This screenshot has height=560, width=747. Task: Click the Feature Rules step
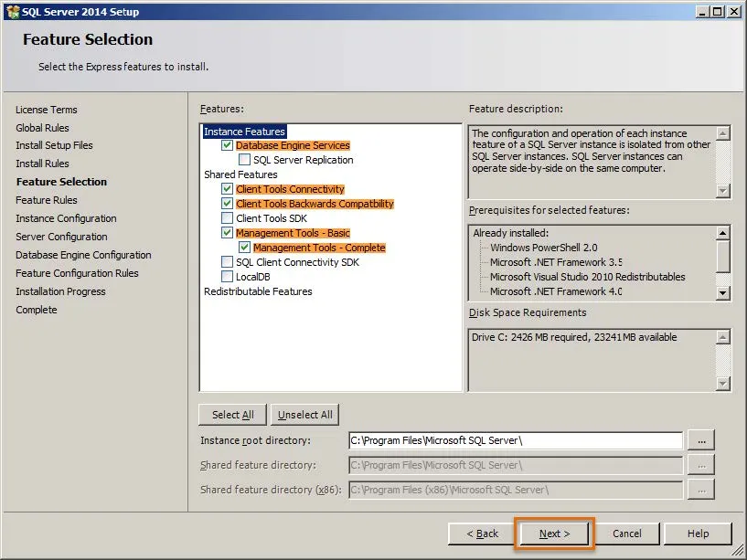point(47,200)
